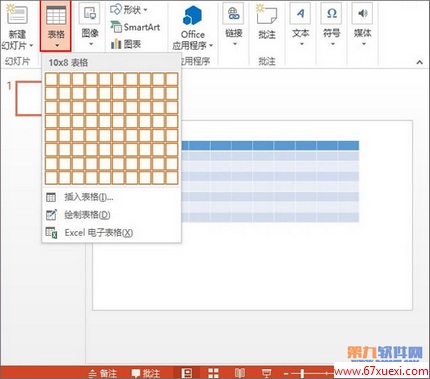Image resolution: width=430 pixels, height=379 pixels.
Task: Expand the 链接 dropdown arrow
Action: [234, 44]
